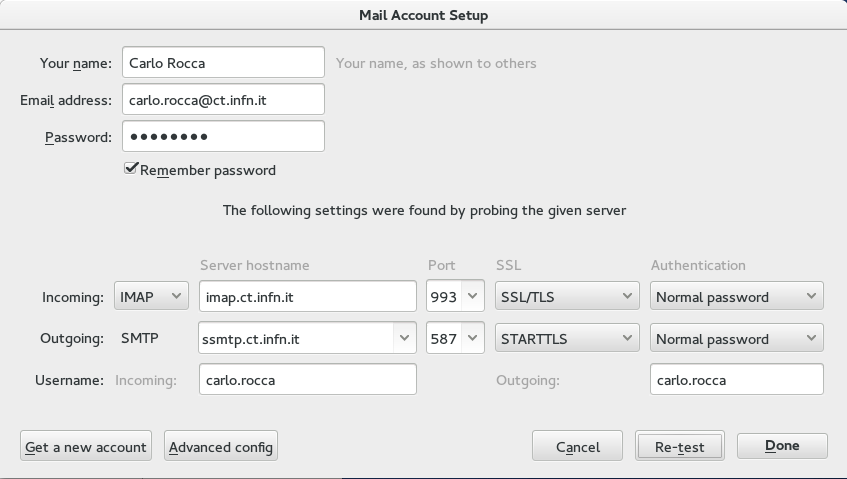Click the Your name text field
Screen dimensions: 847x479
(x=223, y=62)
